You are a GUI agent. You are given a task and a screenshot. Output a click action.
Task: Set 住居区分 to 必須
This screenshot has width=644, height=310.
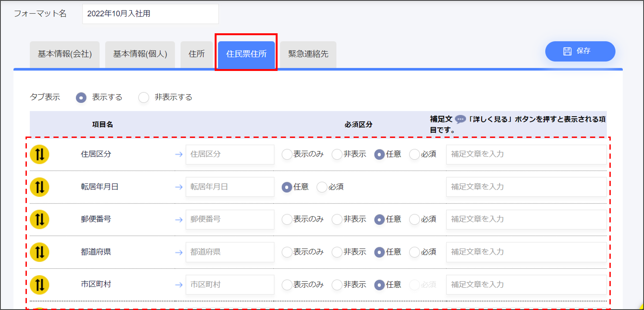point(414,154)
